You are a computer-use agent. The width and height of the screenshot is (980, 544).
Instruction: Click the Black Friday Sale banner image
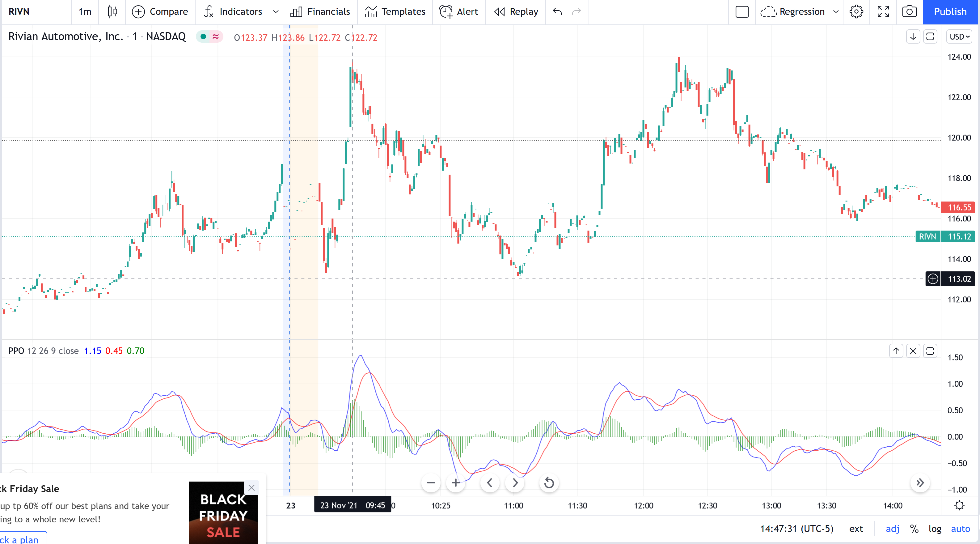pyautogui.click(x=223, y=513)
